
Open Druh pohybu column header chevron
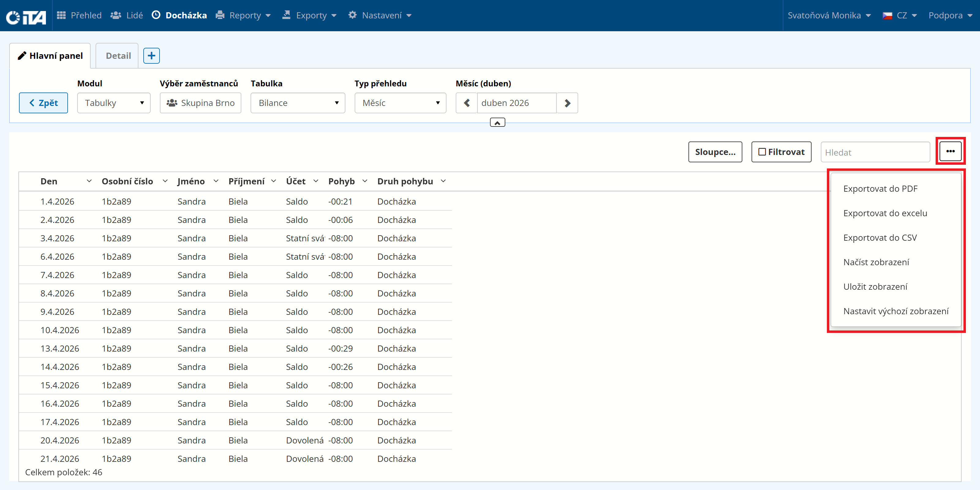coord(443,181)
